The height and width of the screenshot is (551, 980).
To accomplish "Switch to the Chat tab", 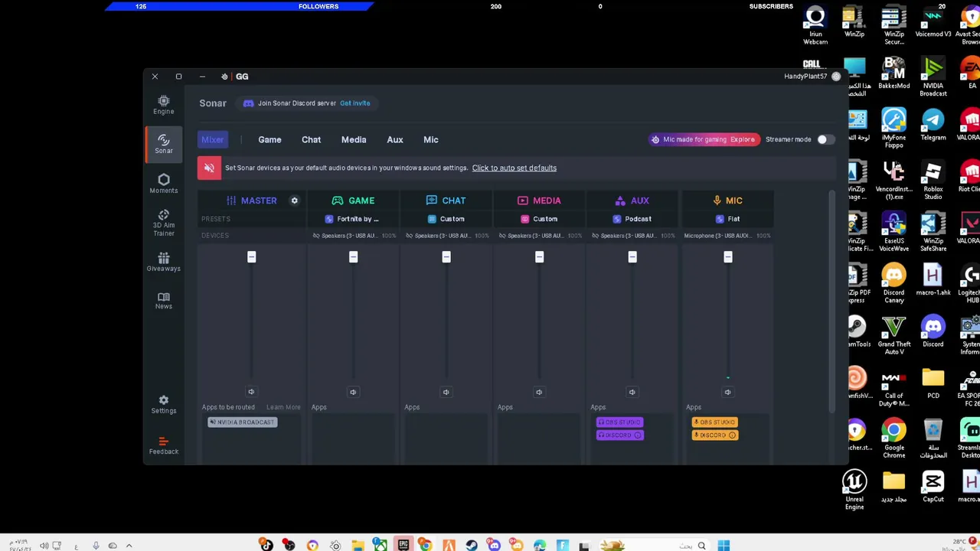I will 311,139.
